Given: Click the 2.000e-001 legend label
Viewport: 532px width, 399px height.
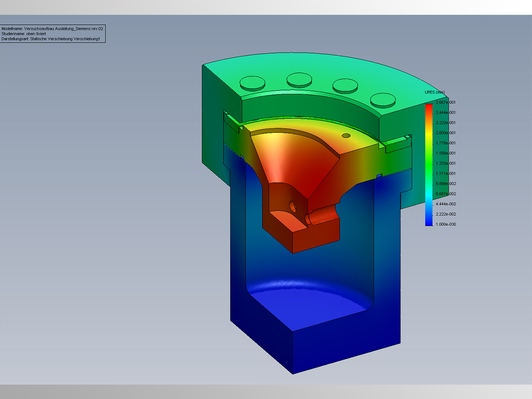Looking at the screenshot, I should (x=446, y=133).
